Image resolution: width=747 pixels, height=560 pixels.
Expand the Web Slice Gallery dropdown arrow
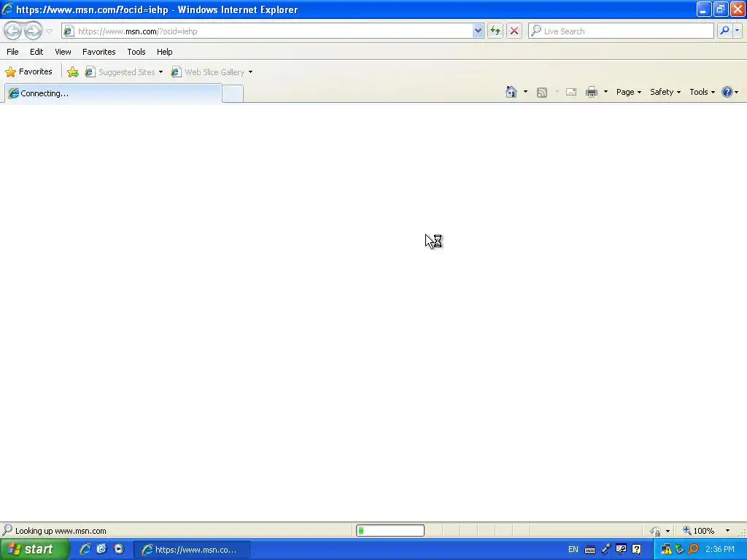tap(251, 72)
